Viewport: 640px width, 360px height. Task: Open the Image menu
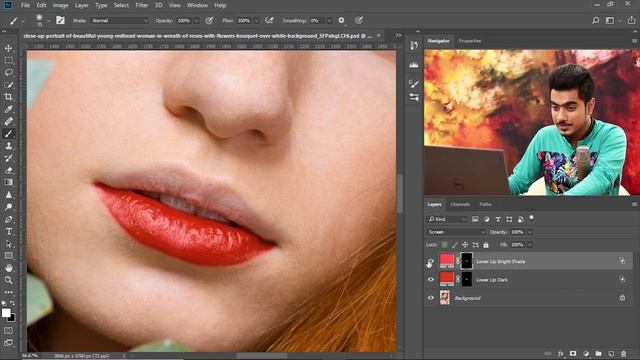(x=60, y=5)
